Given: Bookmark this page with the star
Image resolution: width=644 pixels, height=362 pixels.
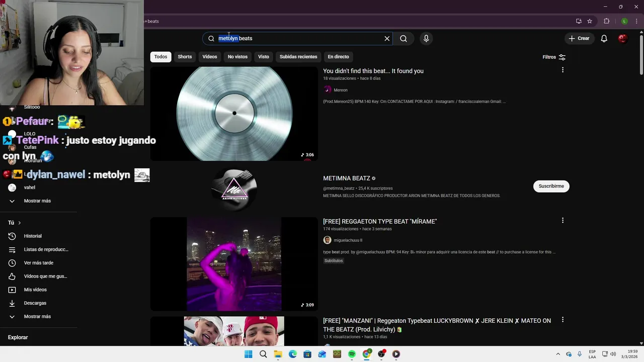Looking at the screenshot, I should tap(590, 21).
